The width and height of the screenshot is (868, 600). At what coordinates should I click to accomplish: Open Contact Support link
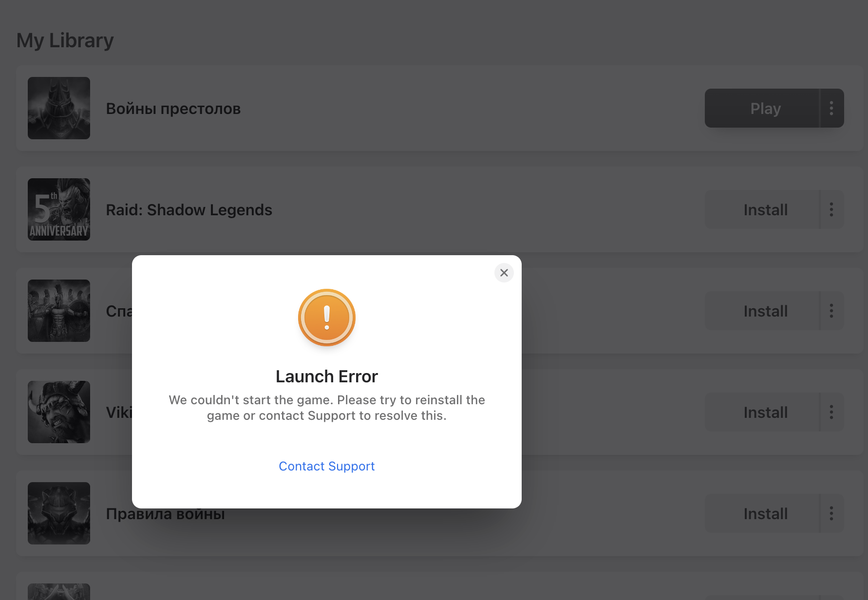tap(327, 466)
